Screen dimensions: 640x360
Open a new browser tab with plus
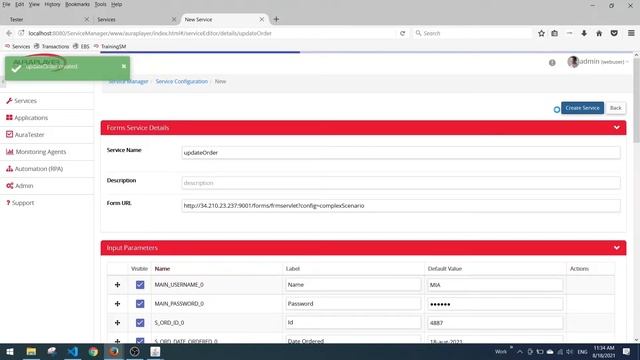click(x=276, y=19)
